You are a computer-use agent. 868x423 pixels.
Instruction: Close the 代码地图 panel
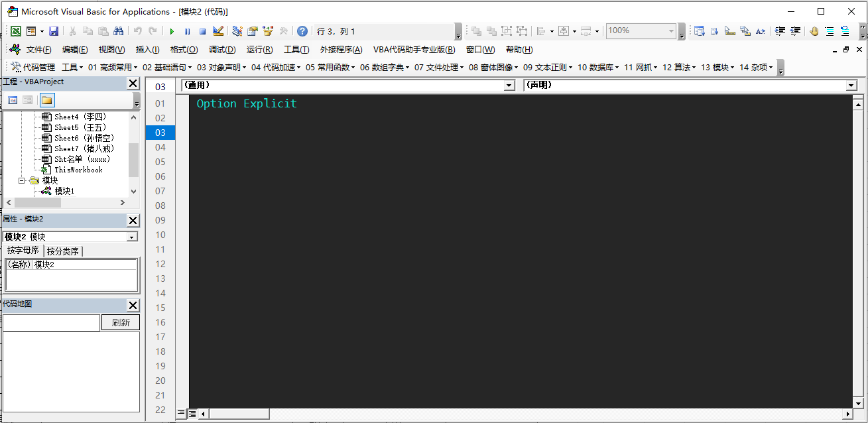pyautogui.click(x=133, y=305)
